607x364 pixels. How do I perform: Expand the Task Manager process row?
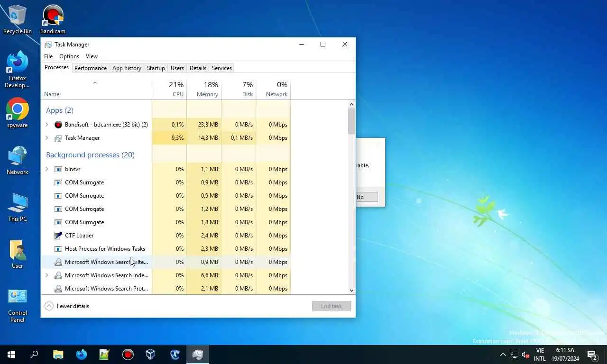(46, 138)
